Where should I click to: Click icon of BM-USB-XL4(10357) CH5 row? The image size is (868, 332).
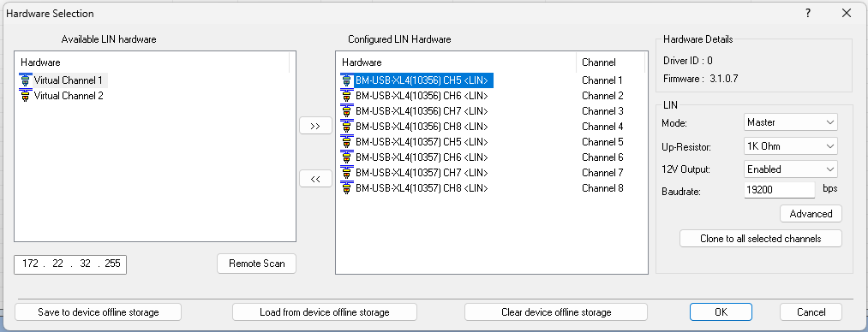pyautogui.click(x=347, y=142)
